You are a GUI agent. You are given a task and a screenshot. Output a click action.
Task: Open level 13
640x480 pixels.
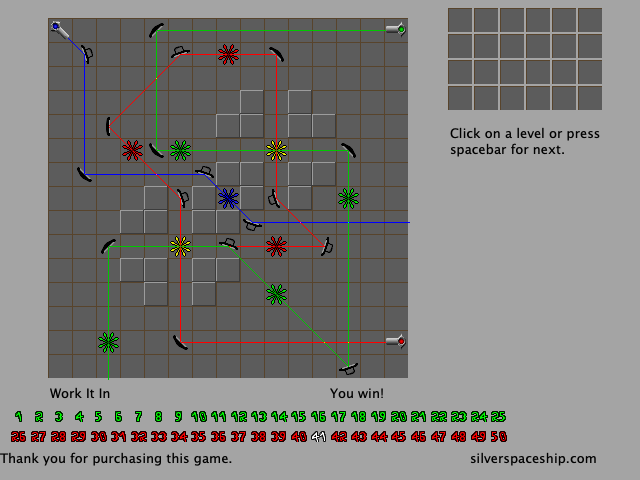259,417
